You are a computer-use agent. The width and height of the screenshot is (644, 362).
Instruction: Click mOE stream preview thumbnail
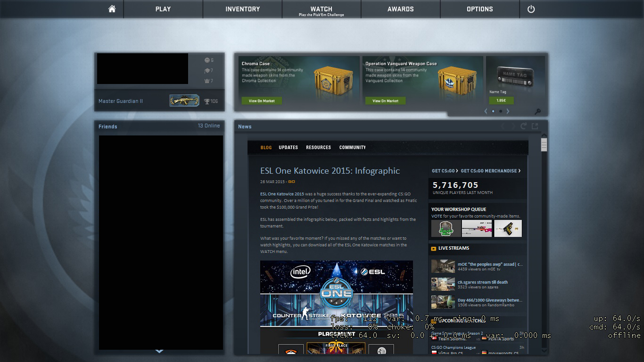443,266
